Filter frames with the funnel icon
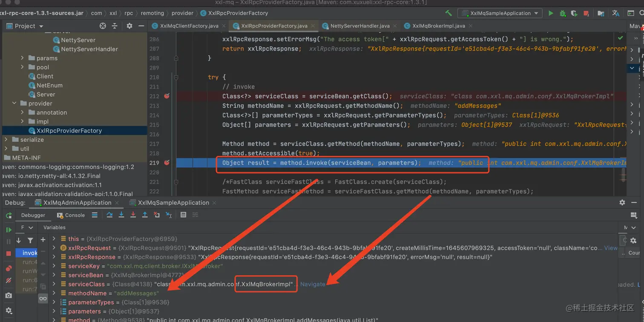Image resolution: width=644 pixels, height=322 pixels. 30,240
